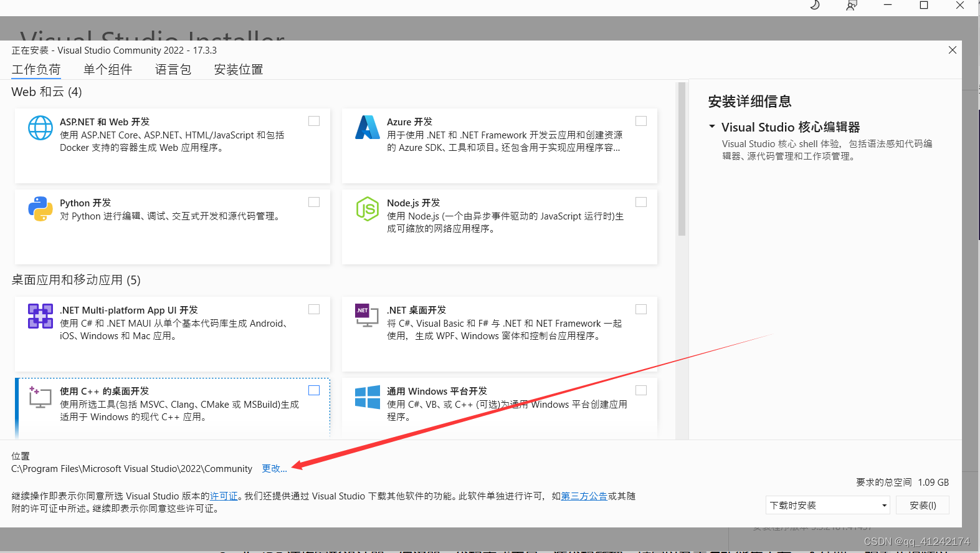Click the workloads list vertical scrollbar
This screenshot has height=553, width=980.
pos(682,159)
